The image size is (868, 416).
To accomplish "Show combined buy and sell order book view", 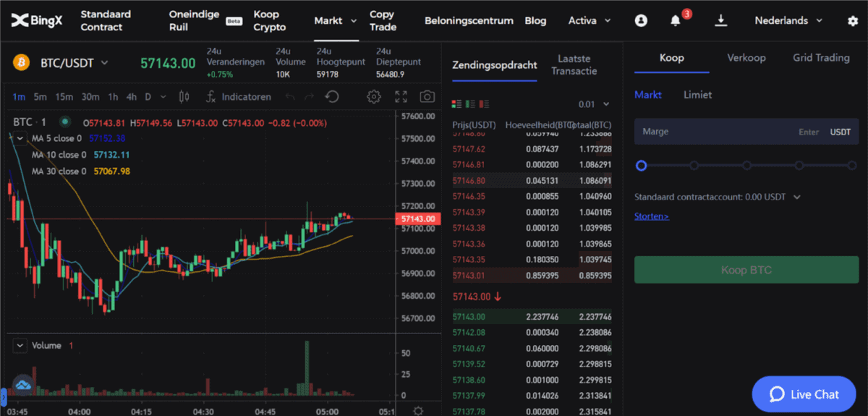I will tap(456, 104).
